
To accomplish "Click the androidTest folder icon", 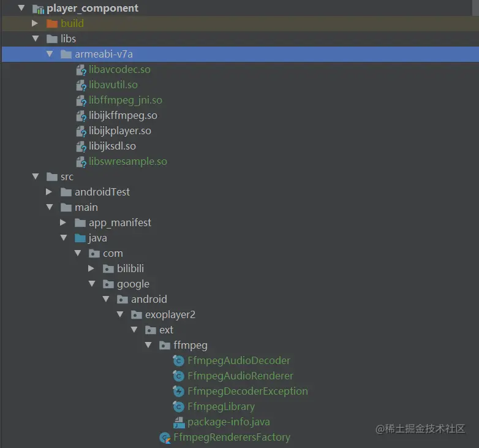I will [66, 192].
